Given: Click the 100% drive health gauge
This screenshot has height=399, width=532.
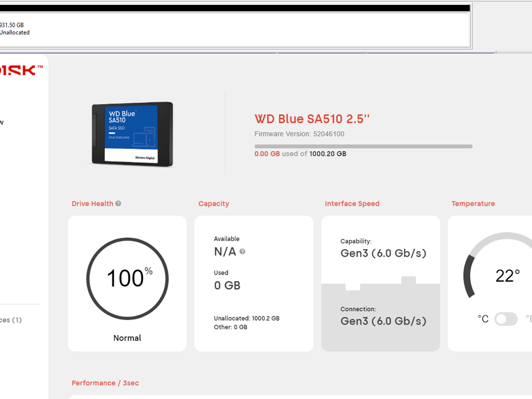Looking at the screenshot, I should pyautogui.click(x=127, y=278).
